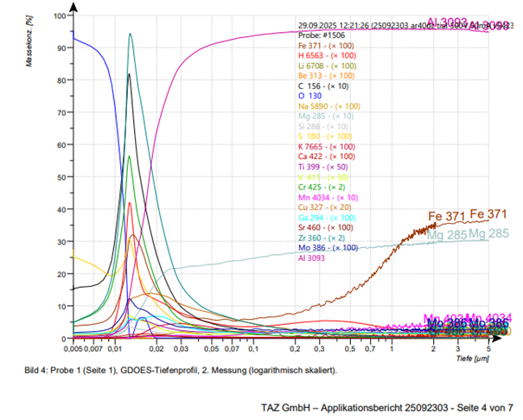Viewport: 523px width, 420px height.
Task: Click the Mo 386 legend entry
Action: [x=322, y=247]
